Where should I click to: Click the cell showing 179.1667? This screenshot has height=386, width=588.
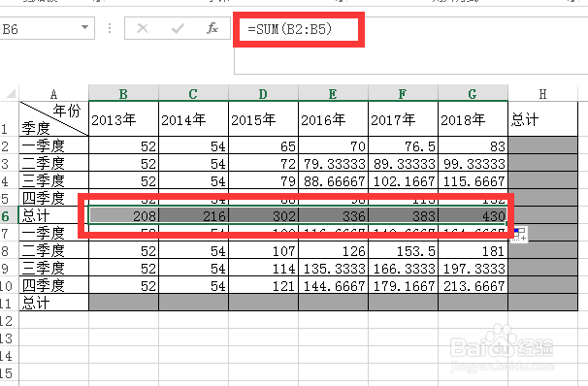[x=403, y=285]
